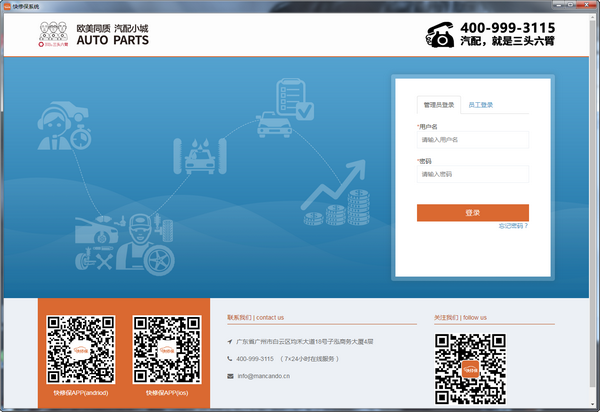Click the AUTO PARTS header text
Screen dimensions: 600x412
(112, 40)
